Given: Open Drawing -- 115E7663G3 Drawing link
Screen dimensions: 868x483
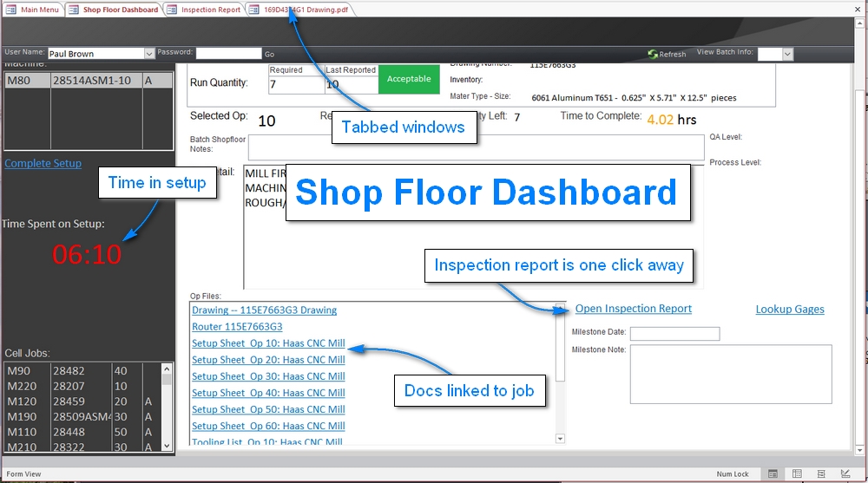Looking at the screenshot, I should click(x=264, y=310).
